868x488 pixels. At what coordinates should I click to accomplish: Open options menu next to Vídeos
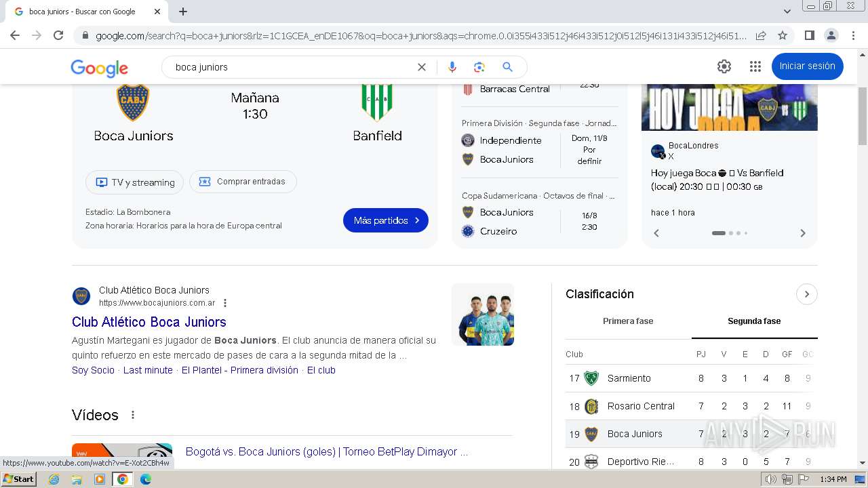coord(133,415)
